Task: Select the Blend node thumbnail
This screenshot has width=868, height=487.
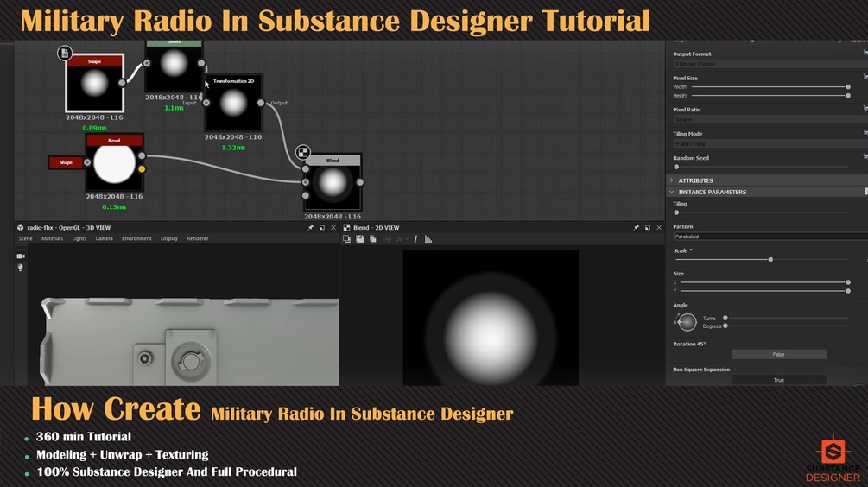Action: pos(333,183)
